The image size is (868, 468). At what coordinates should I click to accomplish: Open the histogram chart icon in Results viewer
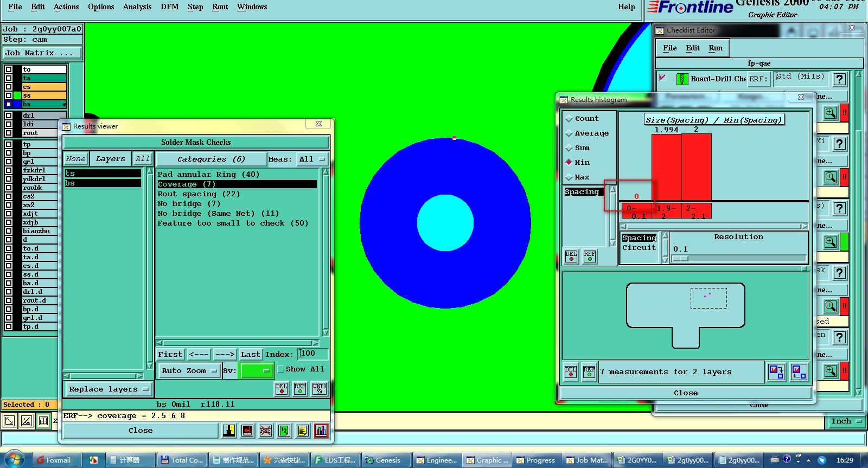coord(321,431)
